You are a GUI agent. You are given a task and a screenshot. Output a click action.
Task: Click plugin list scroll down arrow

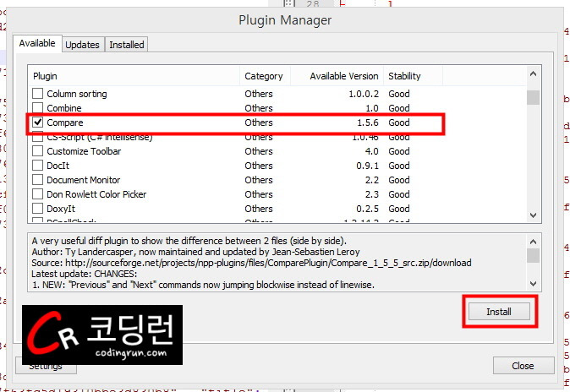point(534,215)
